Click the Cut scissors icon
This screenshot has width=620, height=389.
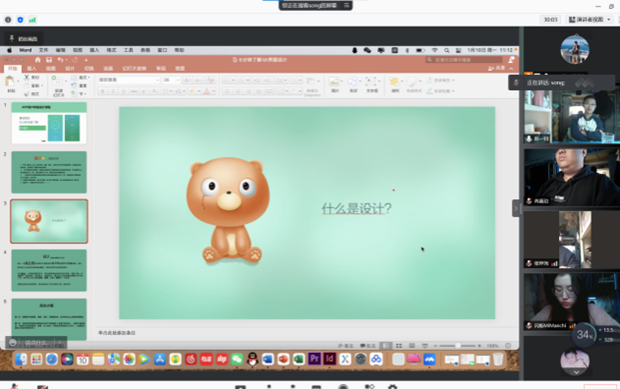[26, 77]
